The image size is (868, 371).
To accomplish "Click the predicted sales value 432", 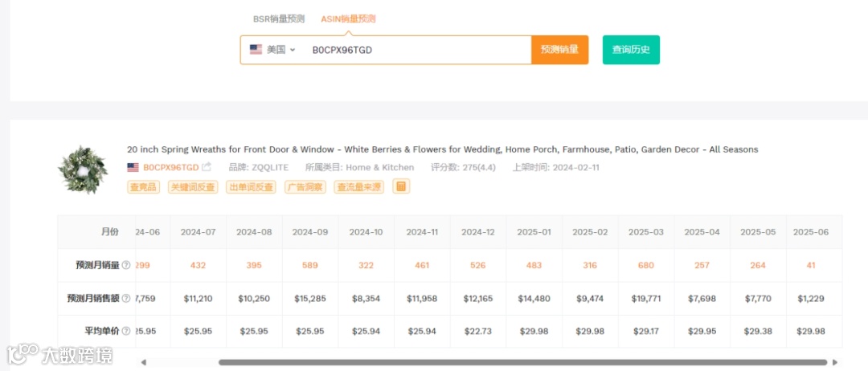I will [199, 265].
